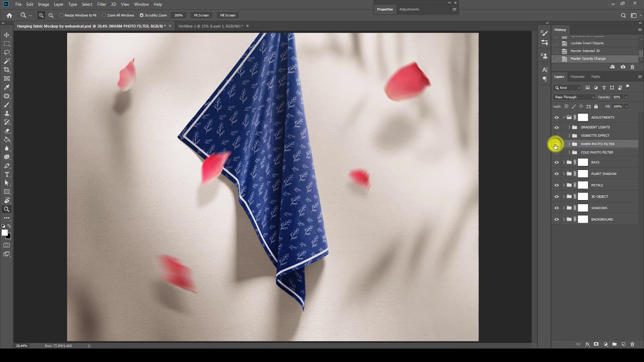Click the Fit Screen button
The image size is (644, 362).
pyautogui.click(x=201, y=15)
